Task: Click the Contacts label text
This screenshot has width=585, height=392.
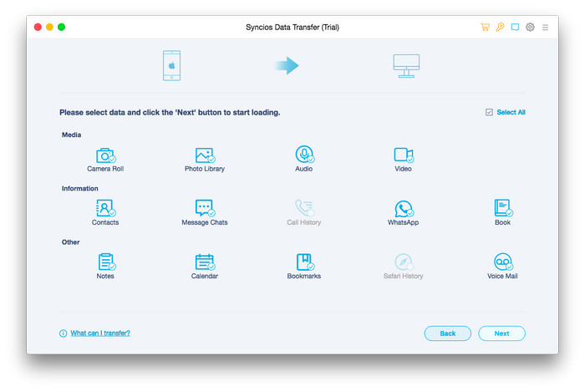Action: point(105,222)
